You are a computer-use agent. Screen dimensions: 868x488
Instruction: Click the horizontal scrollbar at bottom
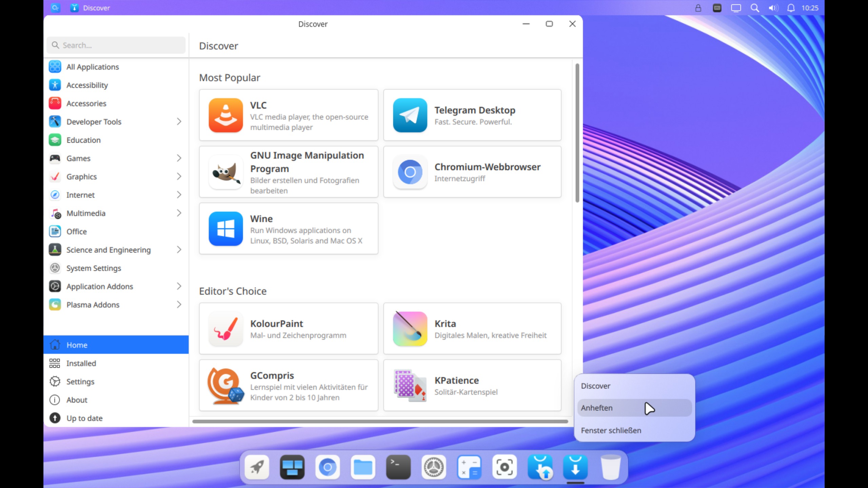380,422
